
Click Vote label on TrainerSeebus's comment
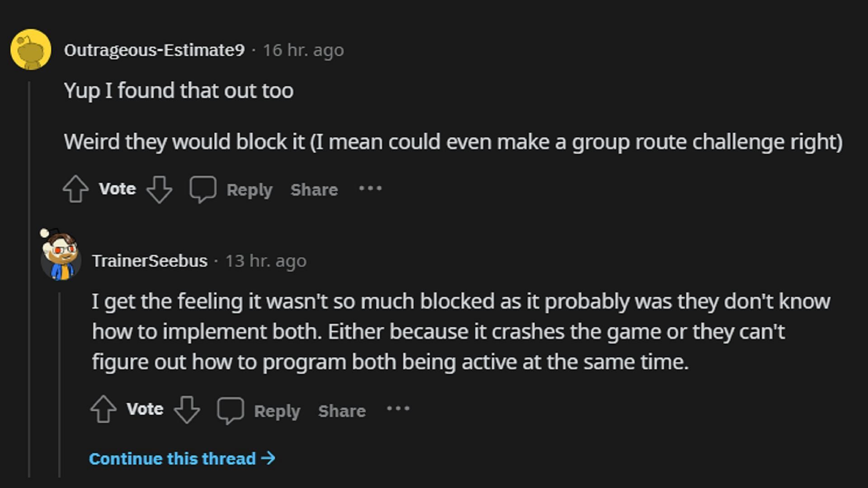pos(145,410)
